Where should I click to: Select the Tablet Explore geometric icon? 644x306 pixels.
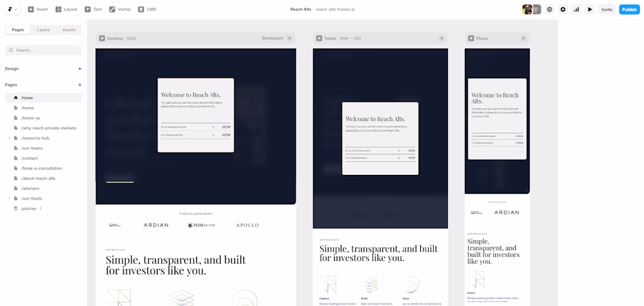pyautogui.click(x=327, y=285)
